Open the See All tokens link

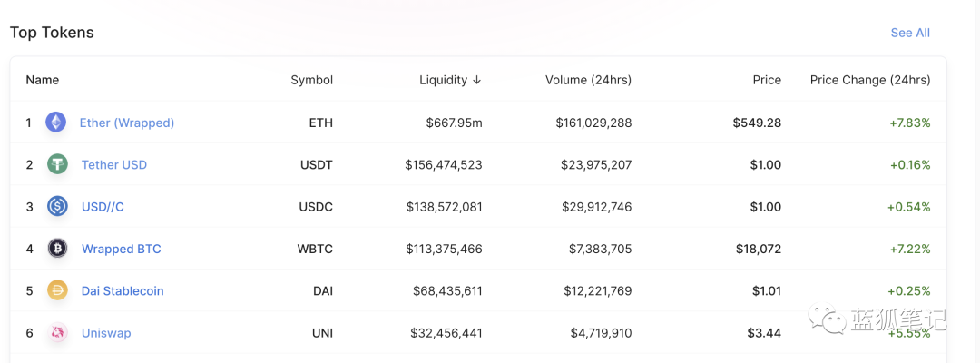pos(910,33)
